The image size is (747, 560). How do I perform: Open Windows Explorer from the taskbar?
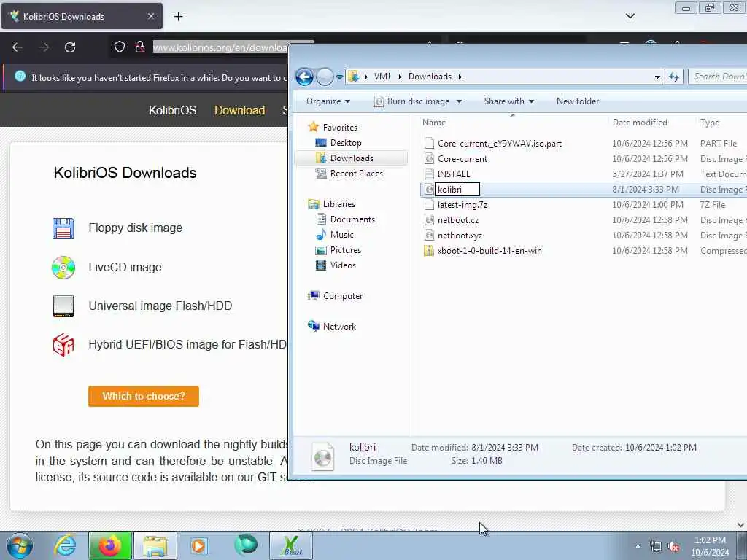(x=155, y=545)
